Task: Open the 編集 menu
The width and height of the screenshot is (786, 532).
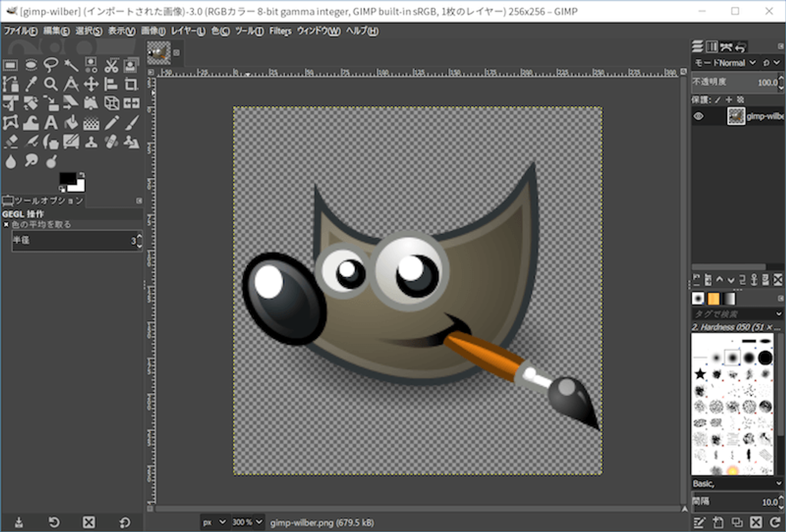Action: 56,31
